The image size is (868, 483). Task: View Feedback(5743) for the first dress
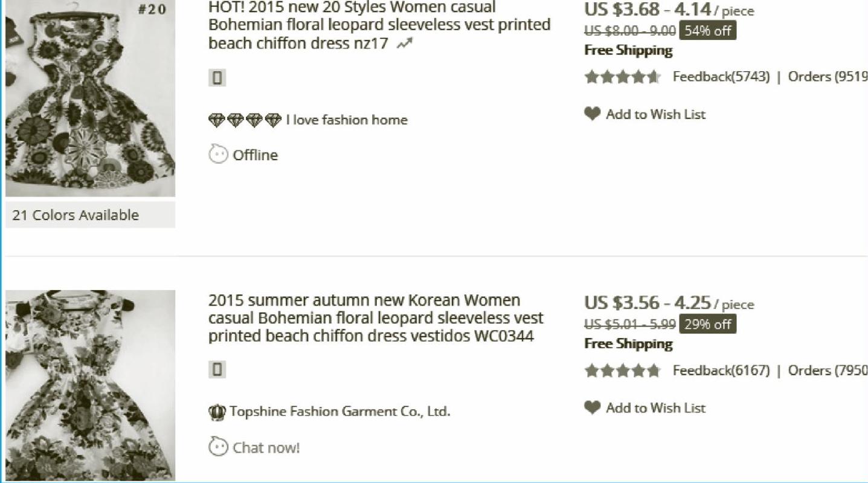[721, 77]
